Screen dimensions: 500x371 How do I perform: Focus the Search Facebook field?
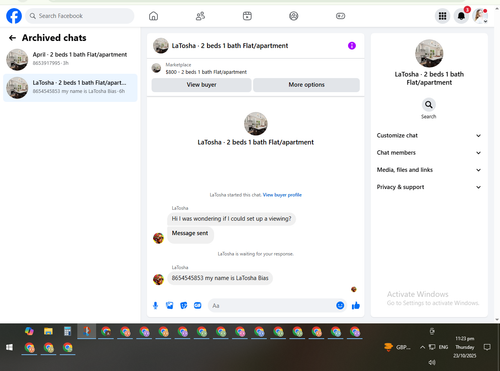80,16
